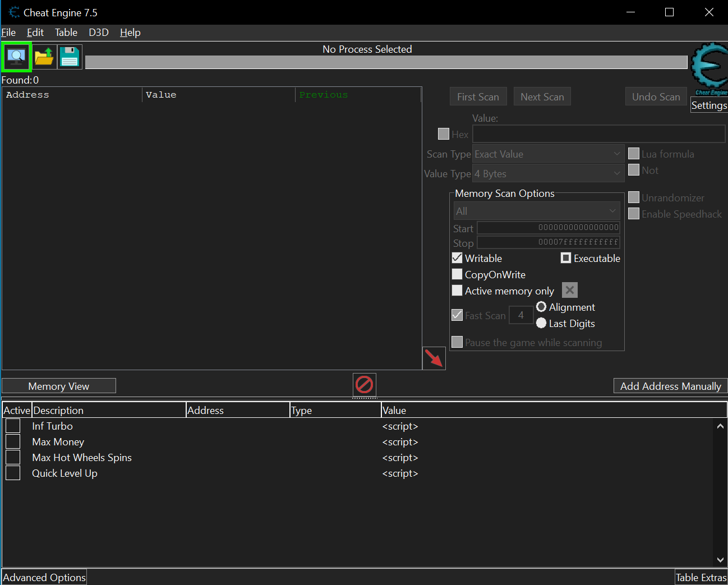The image size is (728, 585).
Task: Save cheat table floppy disk icon
Action: pyautogui.click(x=70, y=57)
